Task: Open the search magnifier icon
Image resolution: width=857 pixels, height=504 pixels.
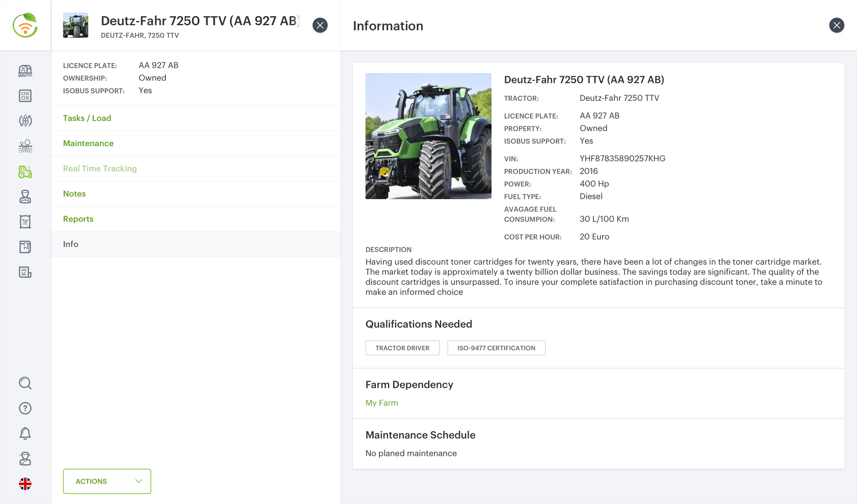Action: tap(25, 383)
